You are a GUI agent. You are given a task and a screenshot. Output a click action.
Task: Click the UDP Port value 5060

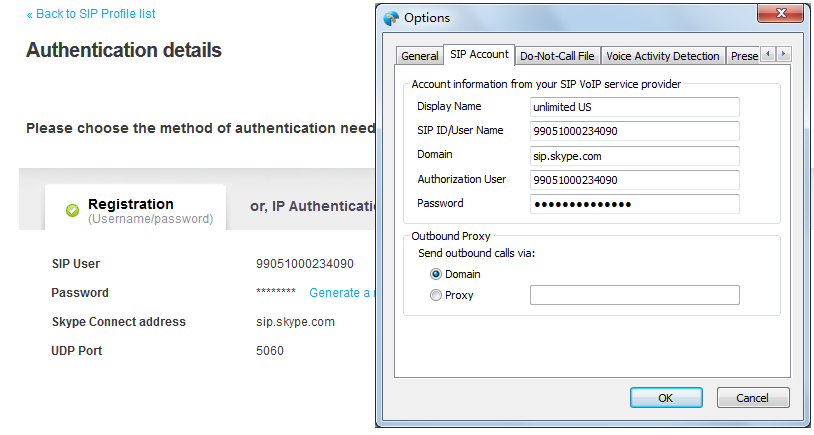tap(270, 351)
